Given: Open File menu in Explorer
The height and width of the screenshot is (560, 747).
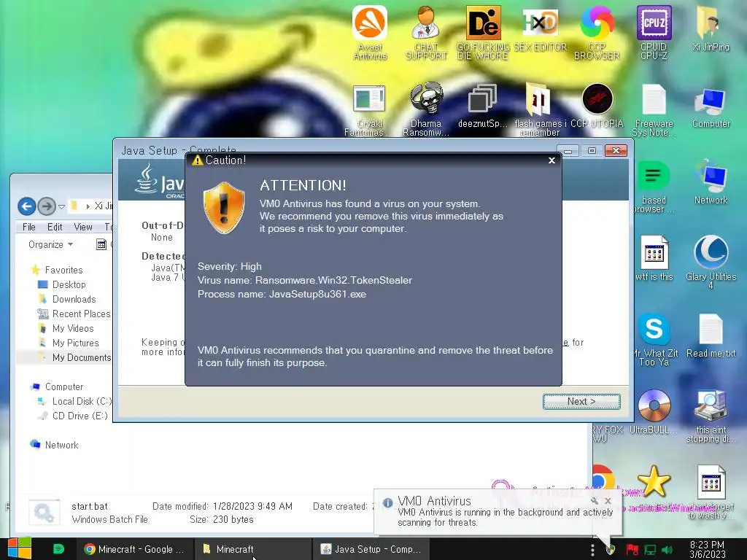Looking at the screenshot, I should tap(29, 227).
